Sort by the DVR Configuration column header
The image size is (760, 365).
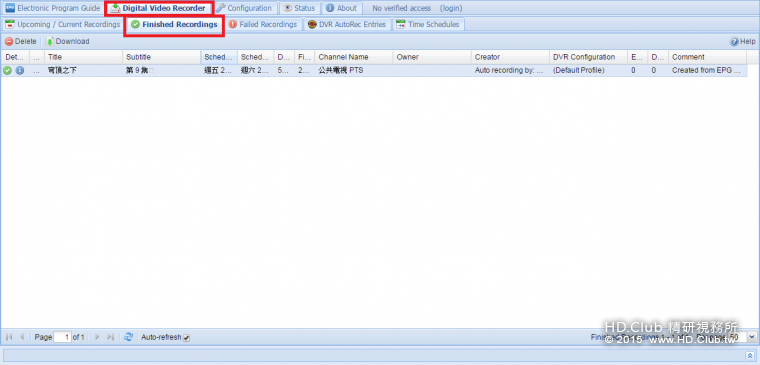pyautogui.click(x=588, y=57)
